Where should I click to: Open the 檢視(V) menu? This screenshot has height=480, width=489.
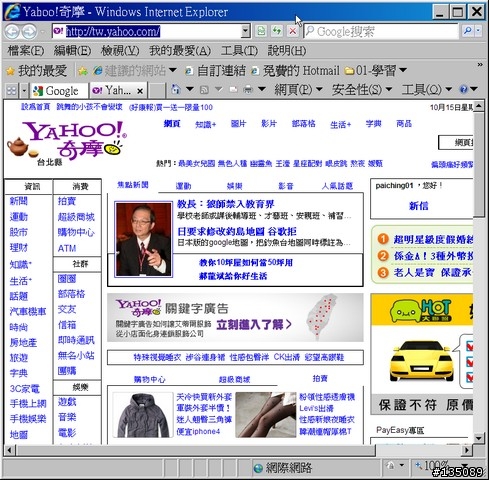[120, 51]
